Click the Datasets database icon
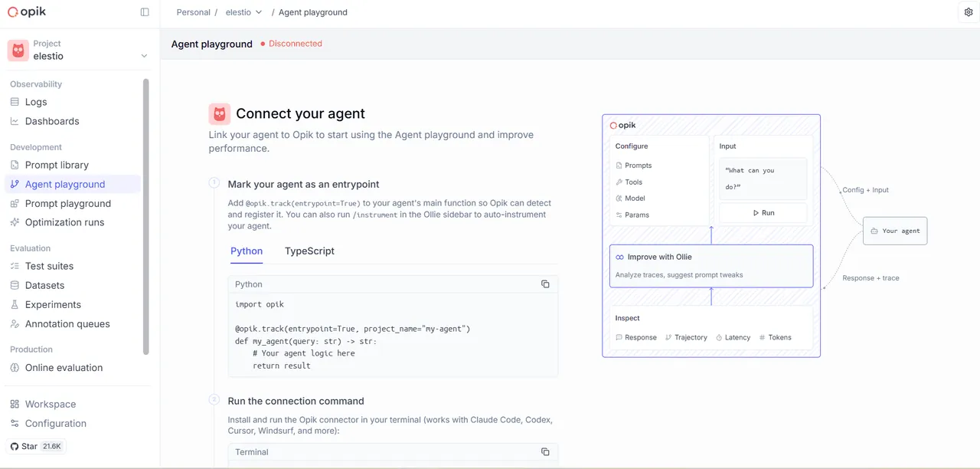The width and height of the screenshot is (980, 469). pyautogui.click(x=15, y=285)
